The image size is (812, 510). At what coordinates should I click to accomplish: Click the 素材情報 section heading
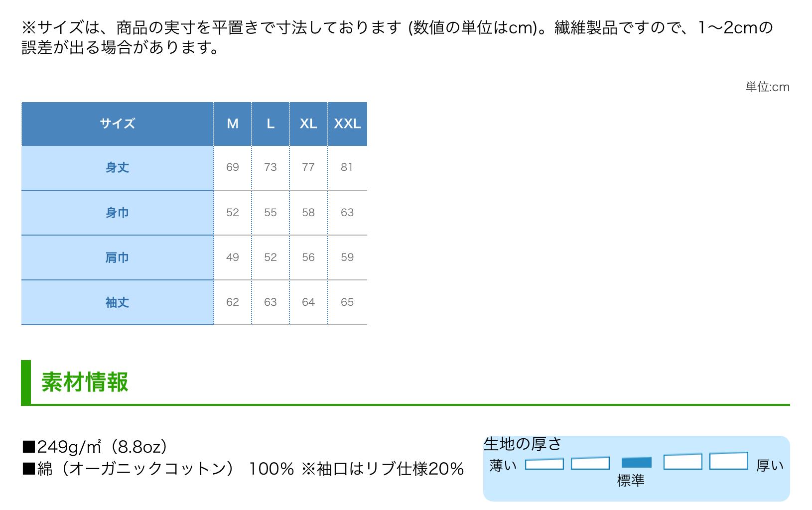click(85, 382)
